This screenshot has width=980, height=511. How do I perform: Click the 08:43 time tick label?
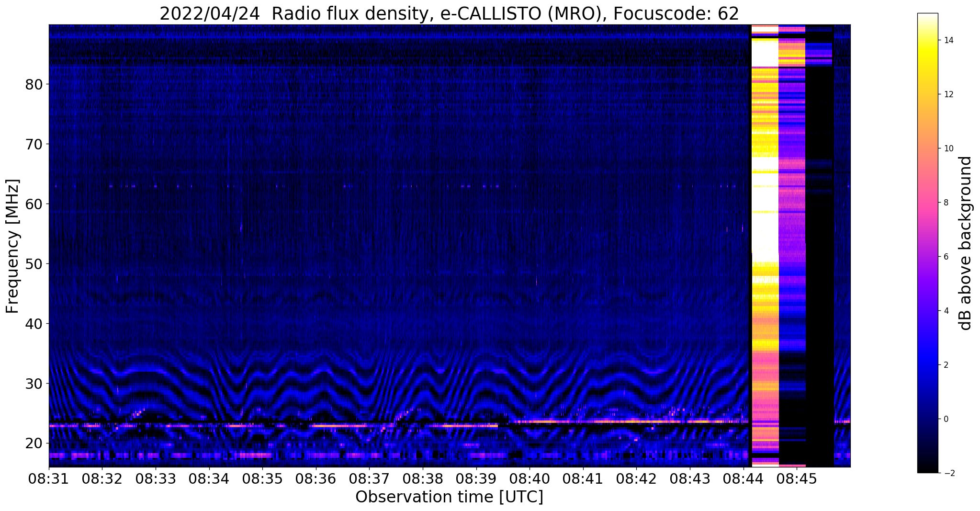(x=689, y=478)
